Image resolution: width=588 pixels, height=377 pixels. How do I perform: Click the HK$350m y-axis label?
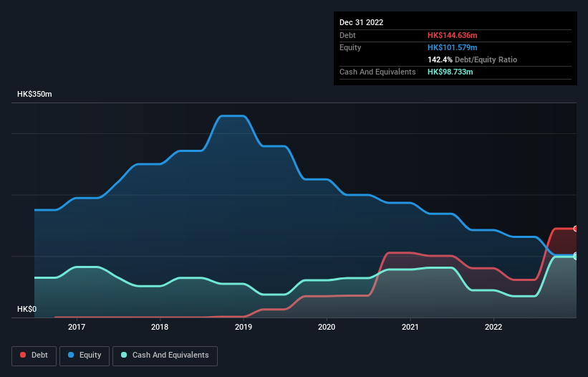click(x=34, y=94)
